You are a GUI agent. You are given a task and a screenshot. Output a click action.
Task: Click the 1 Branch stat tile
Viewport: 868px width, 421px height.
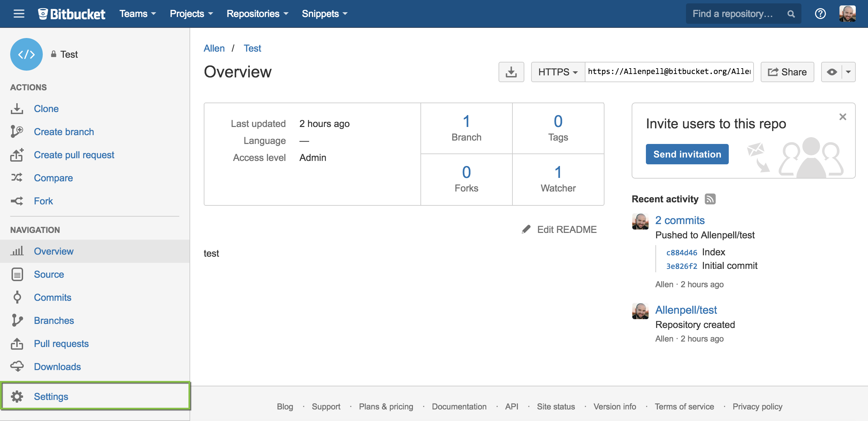(x=466, y=129)
